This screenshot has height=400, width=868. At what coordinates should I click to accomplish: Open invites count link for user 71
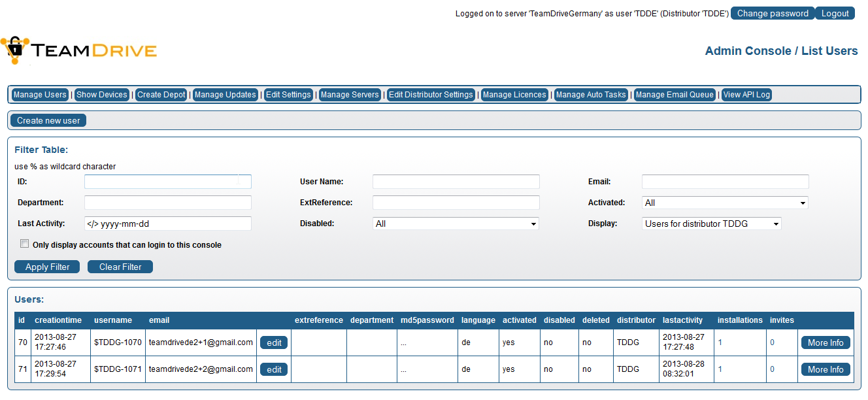tap(772, 369)
